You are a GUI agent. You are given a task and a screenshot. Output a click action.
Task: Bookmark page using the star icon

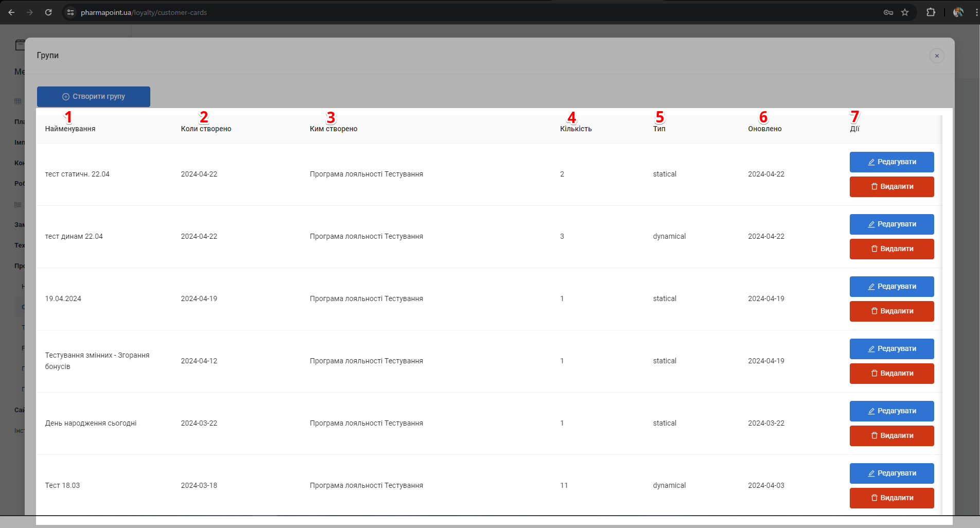[x=905, y=12]
